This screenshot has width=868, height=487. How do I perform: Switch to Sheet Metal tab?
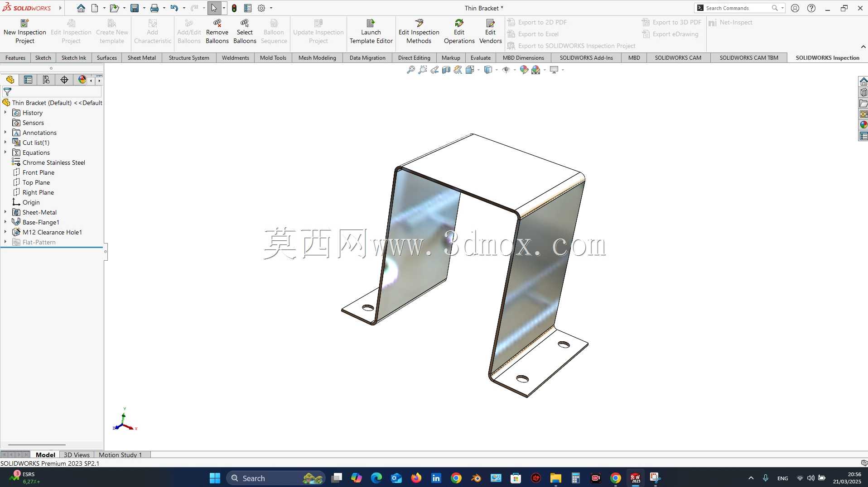[142, 58]
